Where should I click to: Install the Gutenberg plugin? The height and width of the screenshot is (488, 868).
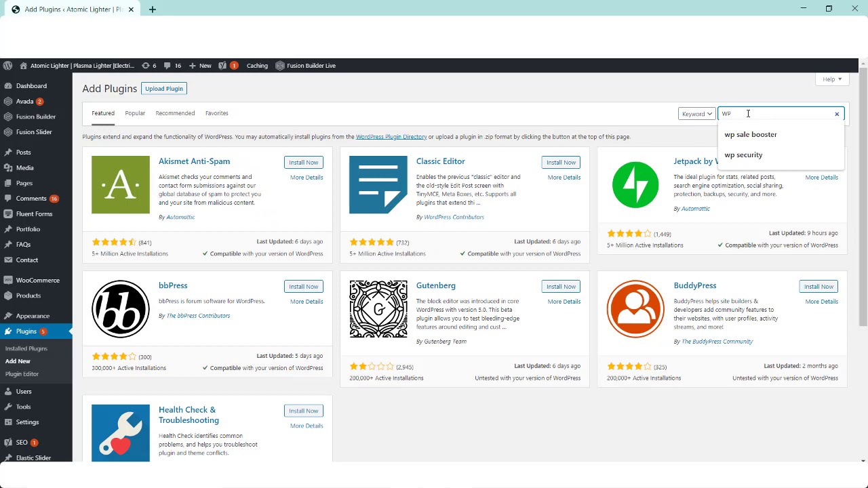coord(561,287)
